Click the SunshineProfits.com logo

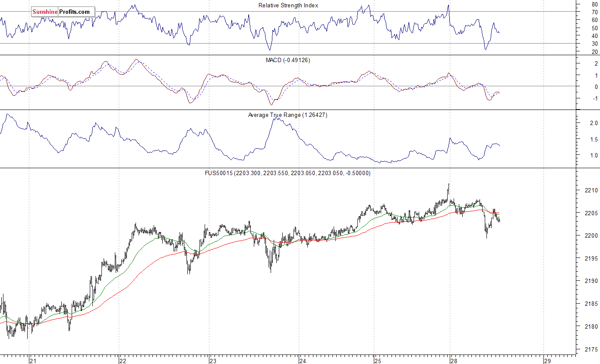63,12
